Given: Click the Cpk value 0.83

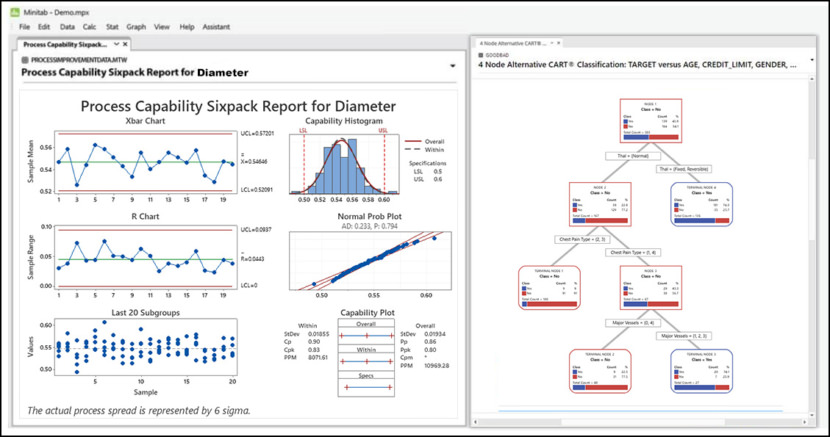Looking at the screenshot, I should (313, 350).
